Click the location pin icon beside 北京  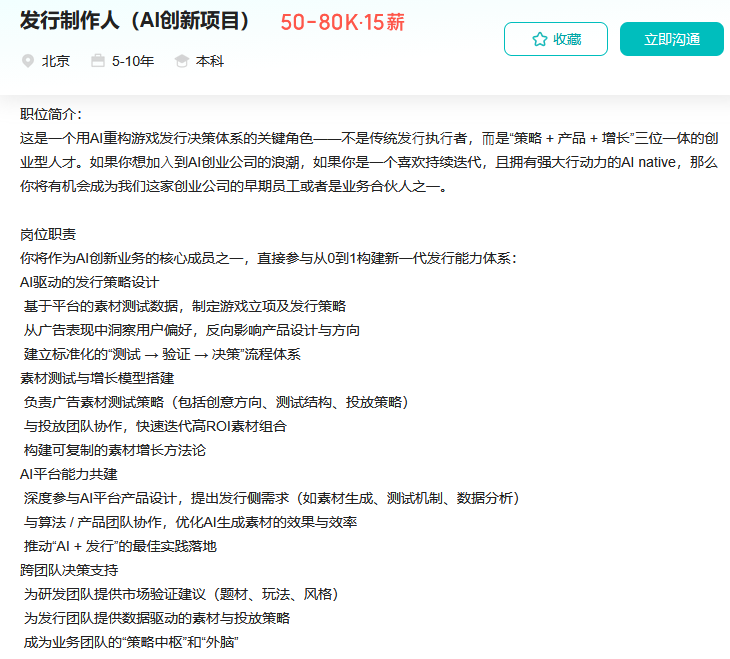click(x=28, y=61)
